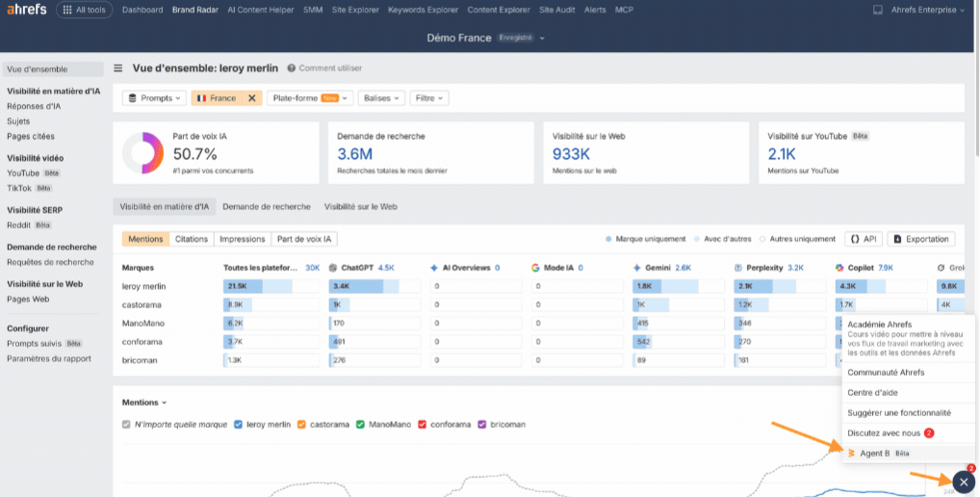980x497 pixels.
Task: Toggle Marque uniquement legend option
Action: coord(645,239)
